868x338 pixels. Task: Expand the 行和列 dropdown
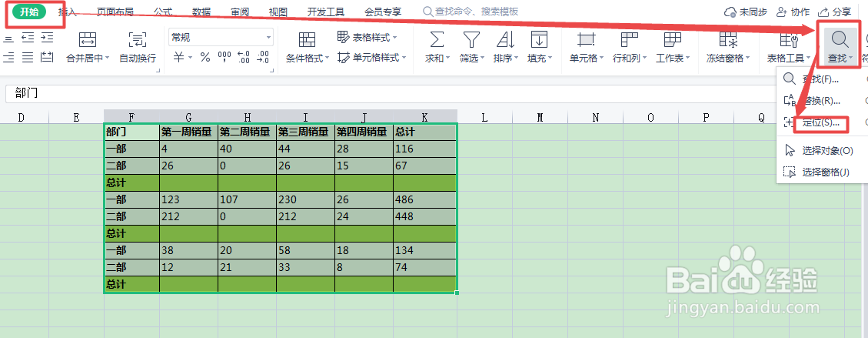644,59
